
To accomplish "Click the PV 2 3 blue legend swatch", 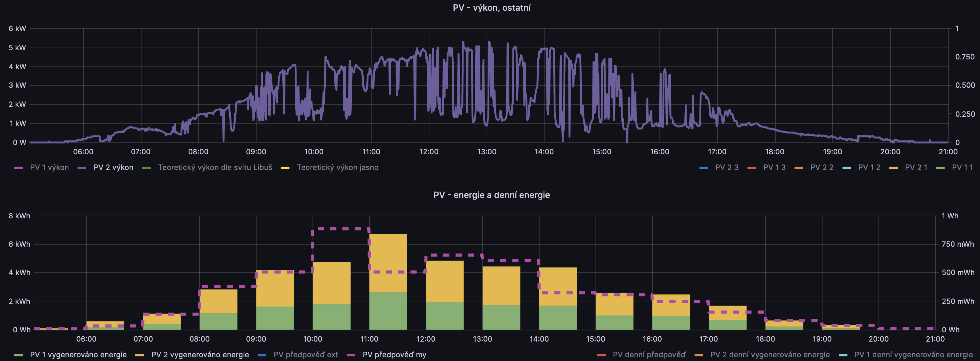I will pos(703,168).
